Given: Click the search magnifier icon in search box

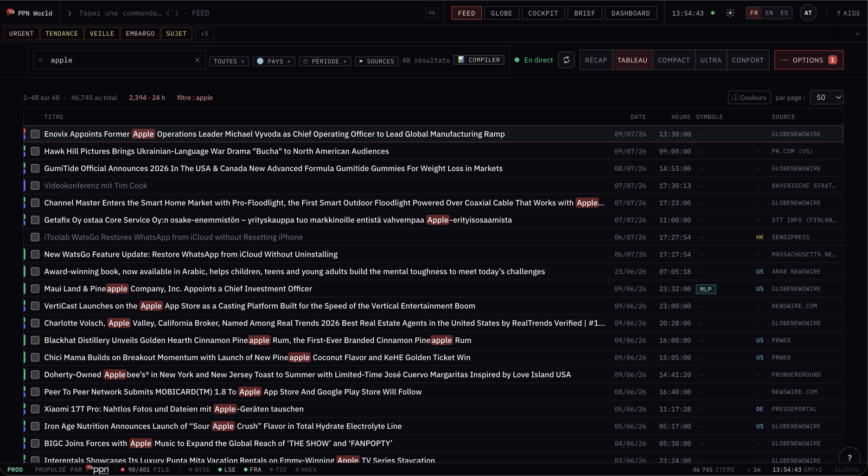Looking at the screenshot, I should point(41,60).
